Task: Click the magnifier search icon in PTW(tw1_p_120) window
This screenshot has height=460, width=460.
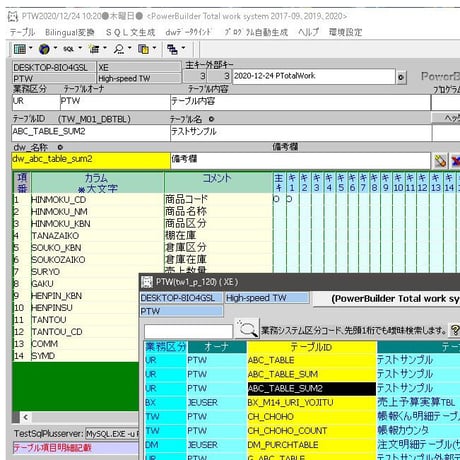Action: (x=247, y=328)
